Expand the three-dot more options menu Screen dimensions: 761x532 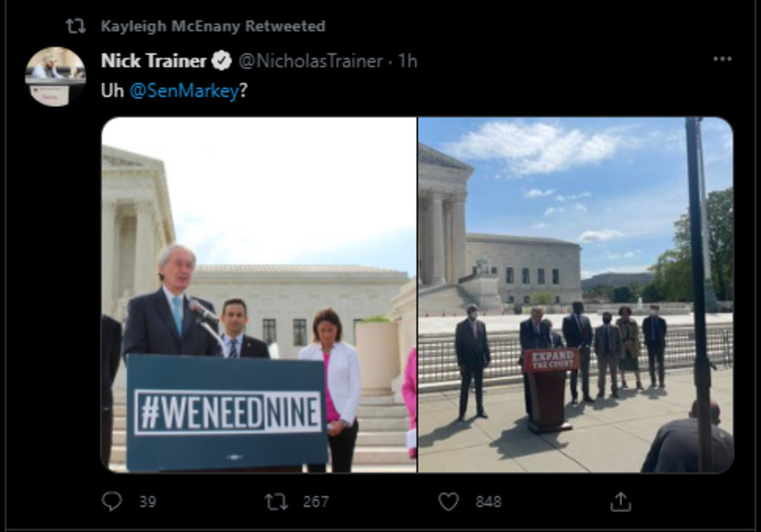click(722, 59)
